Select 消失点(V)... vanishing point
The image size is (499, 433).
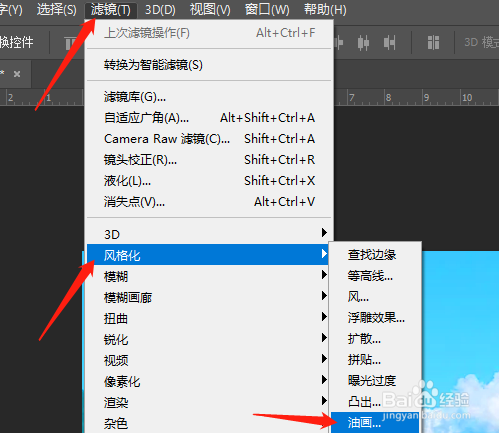209,202
